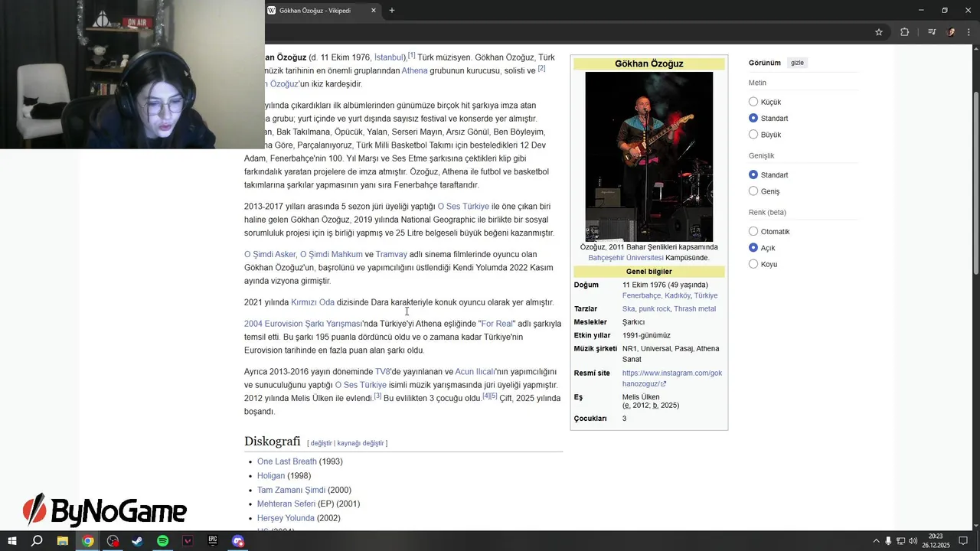Select Küçük text size

tap(753, 102)
